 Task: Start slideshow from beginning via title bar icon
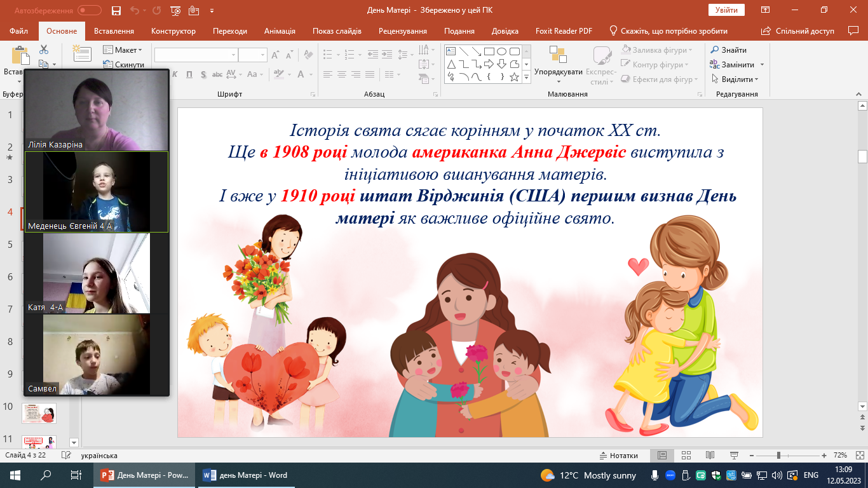point(176,10)
